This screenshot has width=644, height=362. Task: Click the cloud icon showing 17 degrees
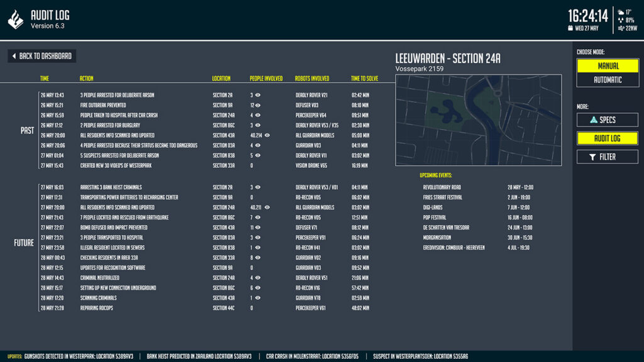pyautogui.click(x=621, y=12)
